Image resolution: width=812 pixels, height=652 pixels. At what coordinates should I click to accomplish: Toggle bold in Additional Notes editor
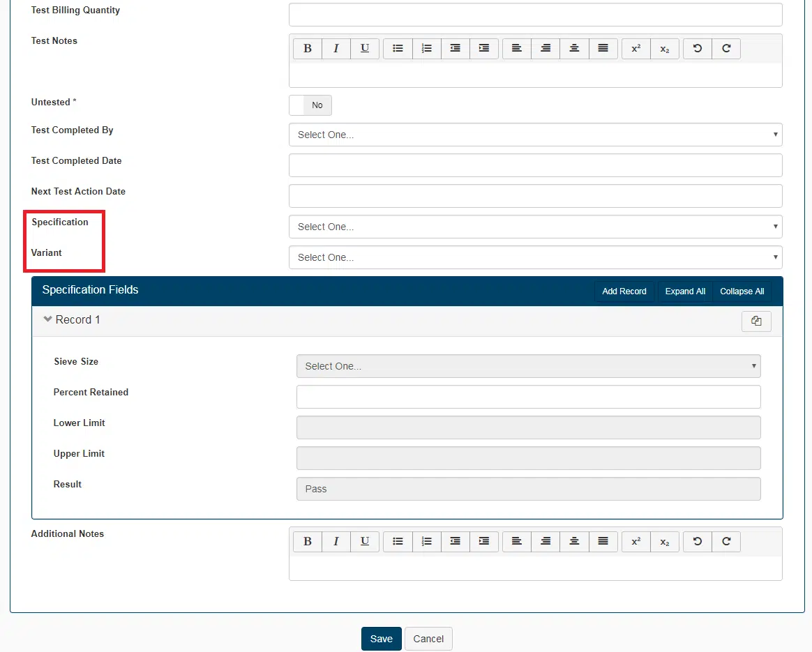(x=308, y=542)
